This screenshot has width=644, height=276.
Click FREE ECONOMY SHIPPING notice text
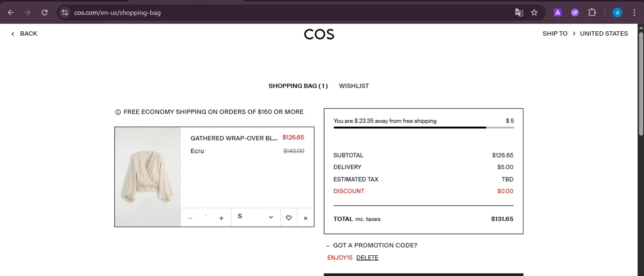pyautogui.click(x=213, y=112)
